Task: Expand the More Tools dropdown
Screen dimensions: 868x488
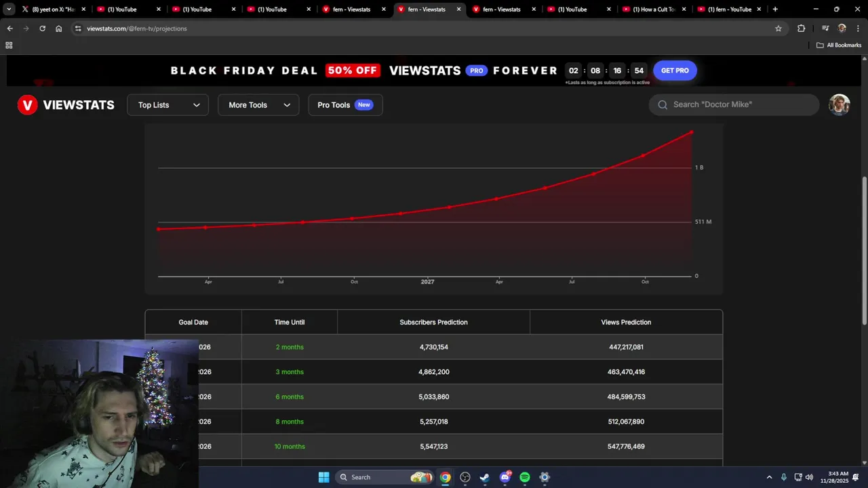Action: click(x=258, y=105)
